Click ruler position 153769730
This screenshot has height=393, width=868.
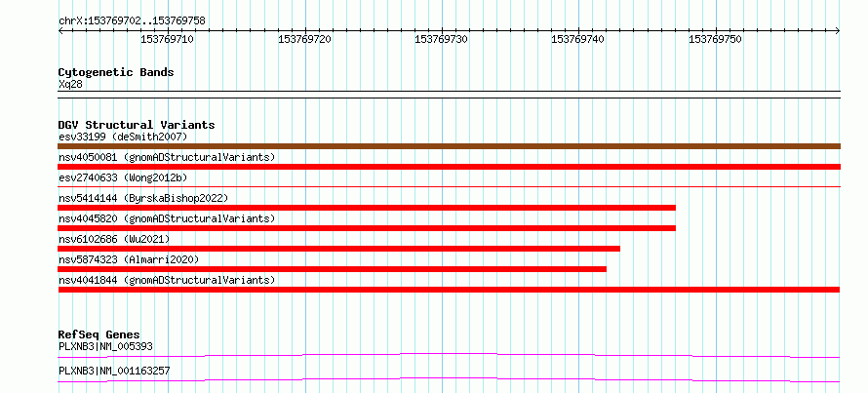[441, 39]
